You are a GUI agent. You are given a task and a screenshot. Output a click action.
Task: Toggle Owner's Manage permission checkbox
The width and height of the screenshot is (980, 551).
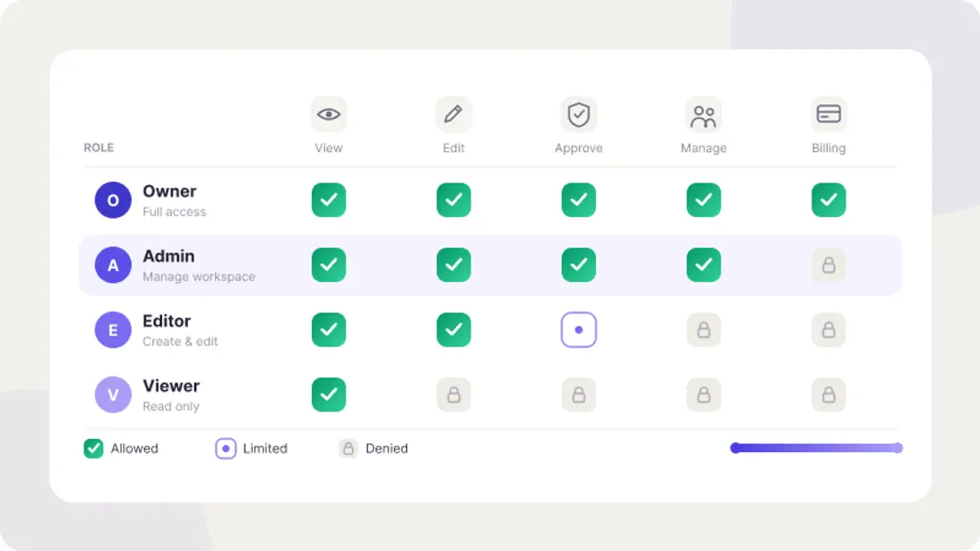coord(704,200)
